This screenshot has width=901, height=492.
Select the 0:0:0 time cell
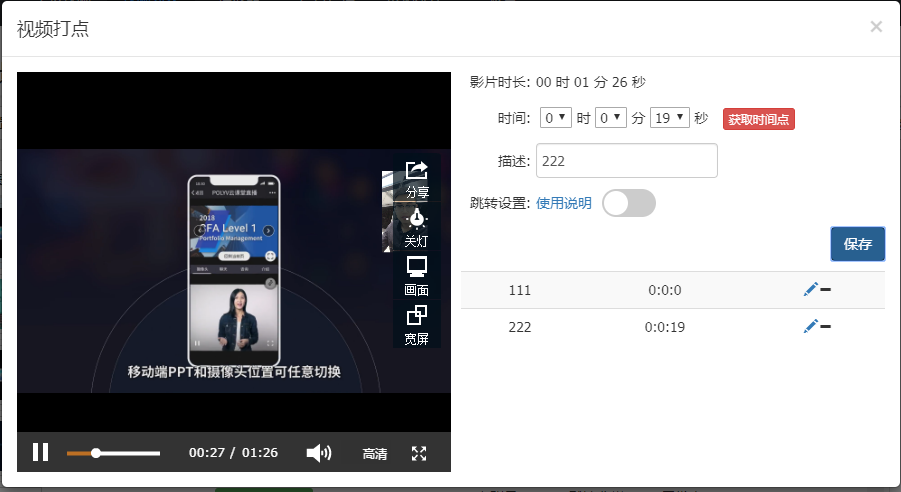(665, 290)
